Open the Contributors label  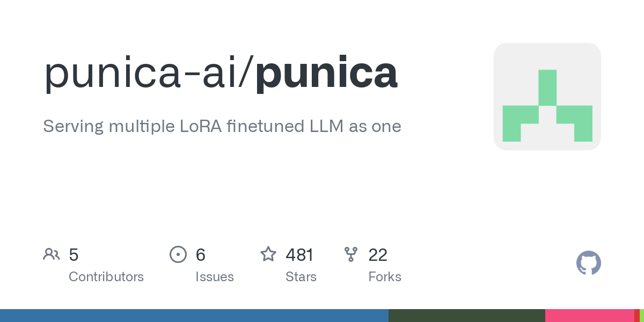pos(106,277)
